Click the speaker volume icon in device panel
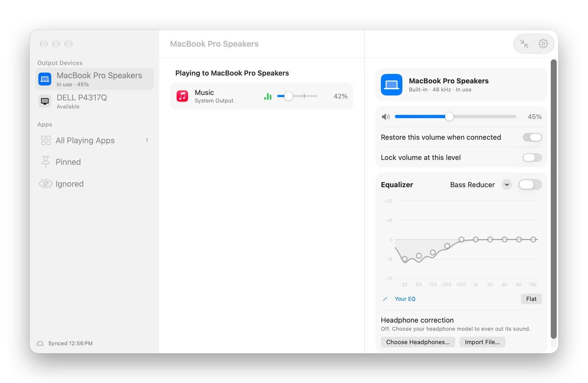Screen dimensions: 588x383 tap(386, 117)
